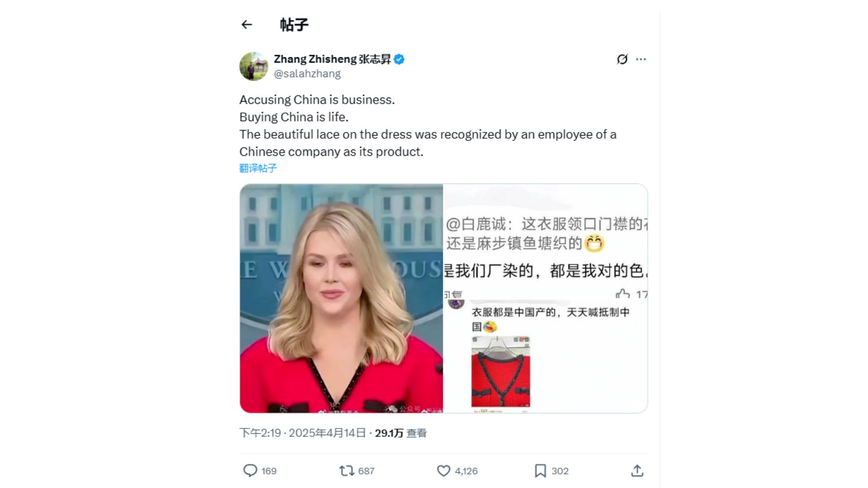868x488 pixels.
Task: Bookmark the post with the bookmark icon
Action: click(x=540, y=471)
